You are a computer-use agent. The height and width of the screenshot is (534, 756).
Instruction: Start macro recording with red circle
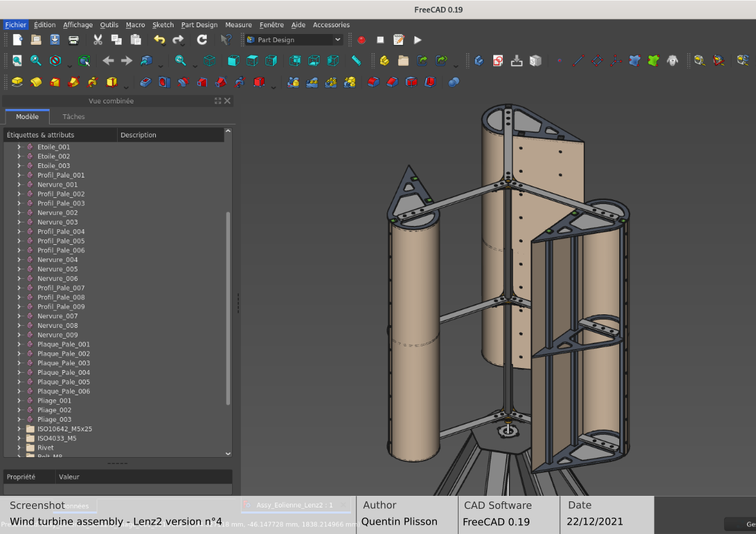pos(361,40)
